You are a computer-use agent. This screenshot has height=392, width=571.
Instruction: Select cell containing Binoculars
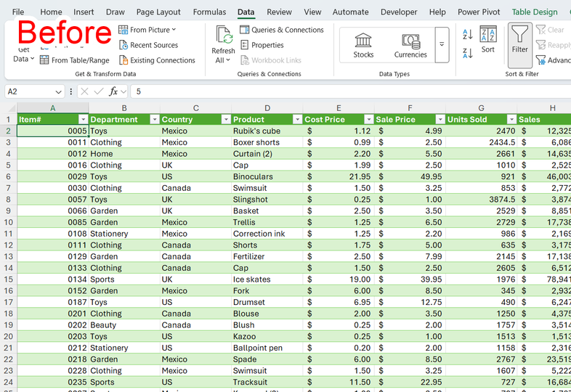(x=267, y=176)
